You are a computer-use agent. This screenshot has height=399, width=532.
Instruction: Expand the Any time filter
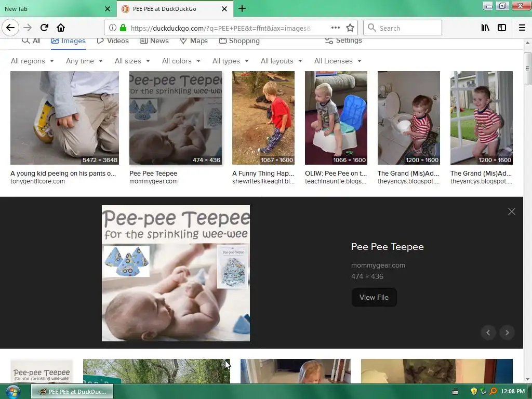pyautogui.click(x=84, y=61)
